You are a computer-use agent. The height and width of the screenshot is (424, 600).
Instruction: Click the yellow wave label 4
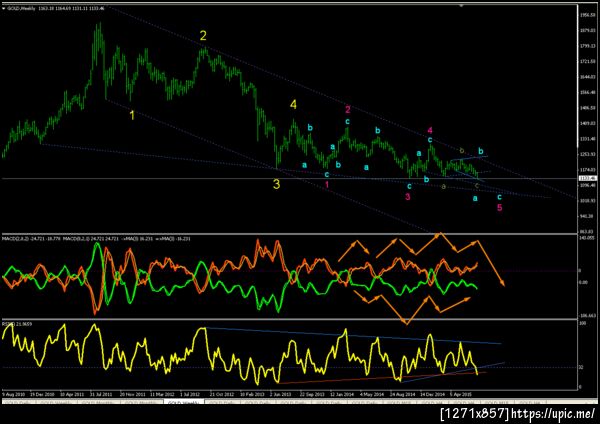click(293, 104)
